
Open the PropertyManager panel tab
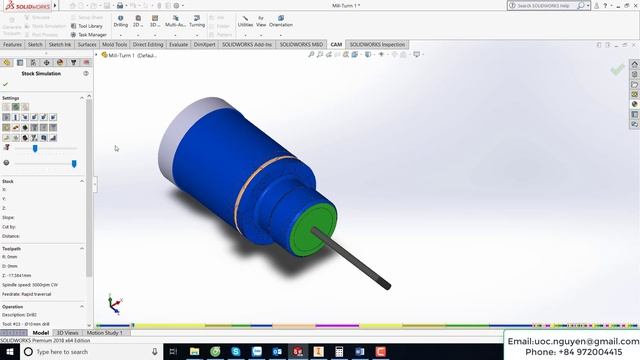[20, 62]
